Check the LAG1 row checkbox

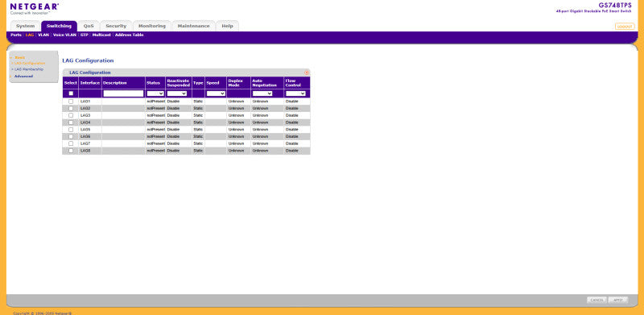(71, 102)
